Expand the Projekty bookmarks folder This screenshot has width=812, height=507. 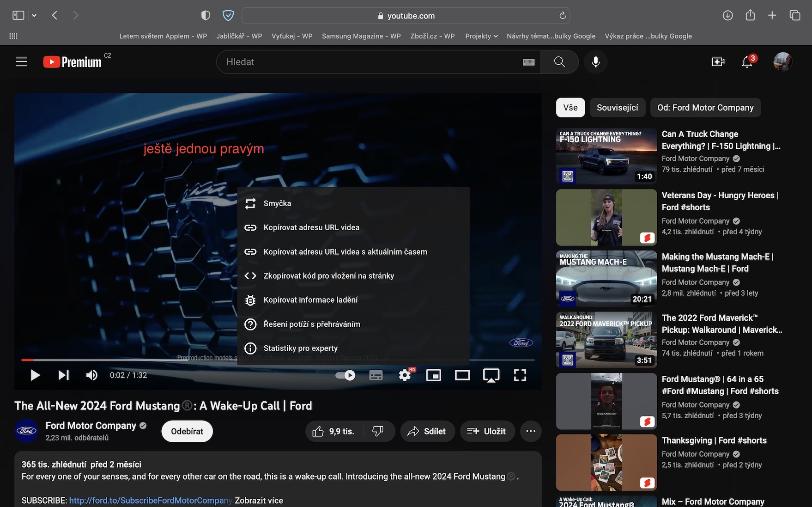(x=481, y=36)
